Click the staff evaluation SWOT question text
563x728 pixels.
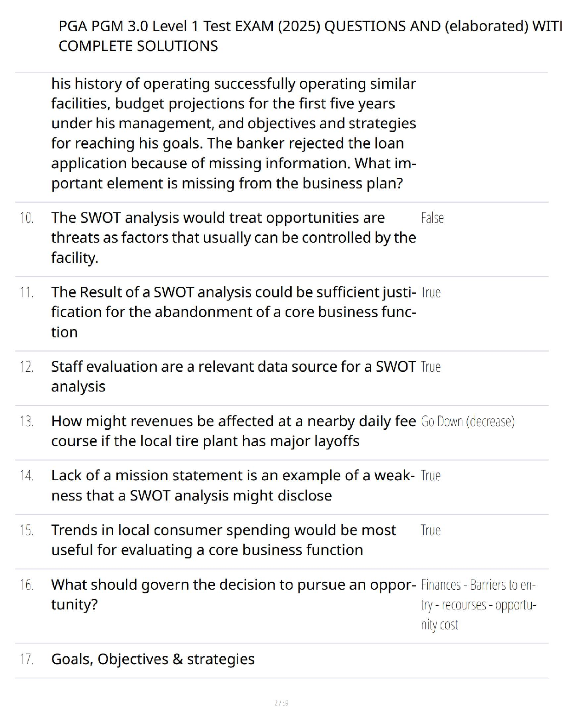point(234,376)
